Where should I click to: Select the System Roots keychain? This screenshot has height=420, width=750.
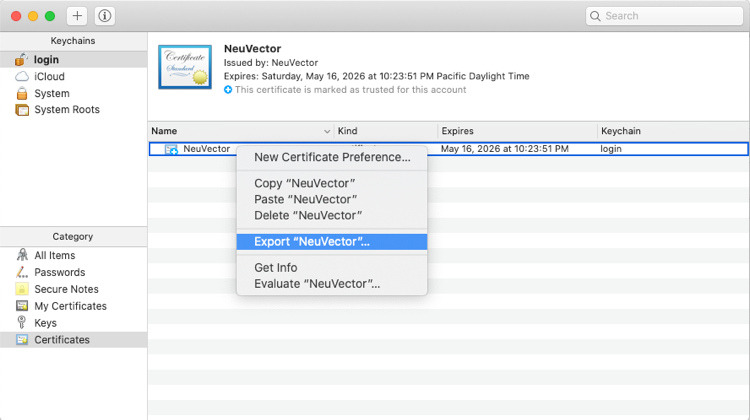click(x=66, y=110)
